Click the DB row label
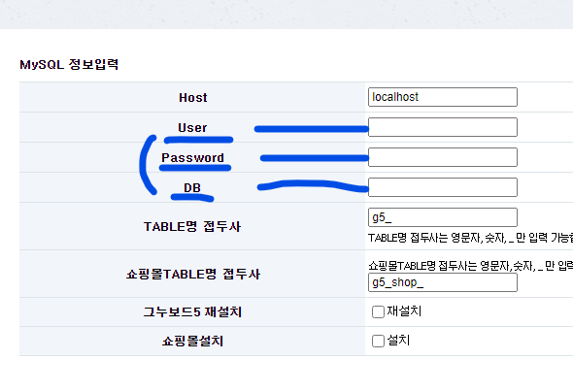573x392 pixels. [x=192, y=188]
